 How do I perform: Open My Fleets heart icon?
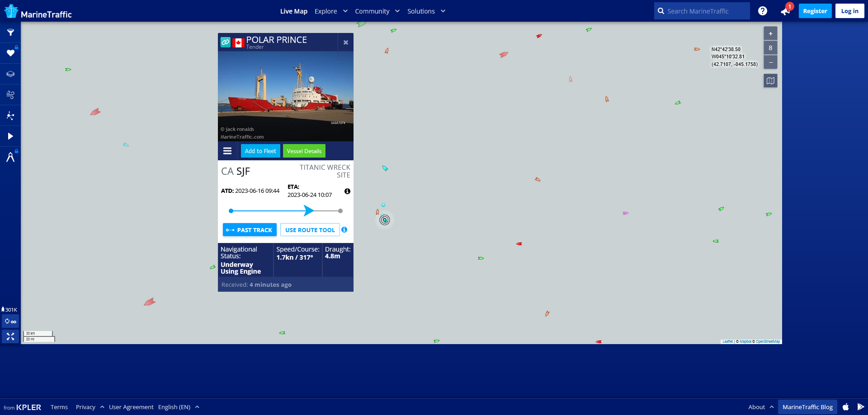pos(10,53)
